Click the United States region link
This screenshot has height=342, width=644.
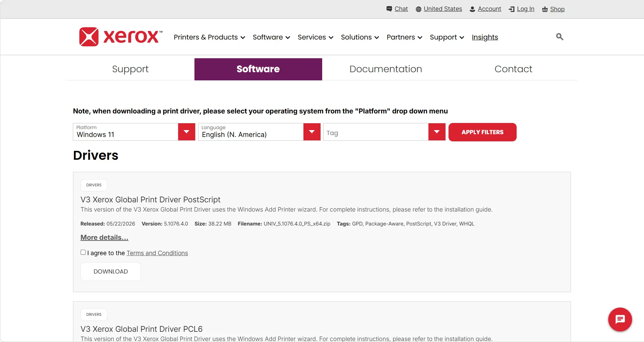pos(443,9)
